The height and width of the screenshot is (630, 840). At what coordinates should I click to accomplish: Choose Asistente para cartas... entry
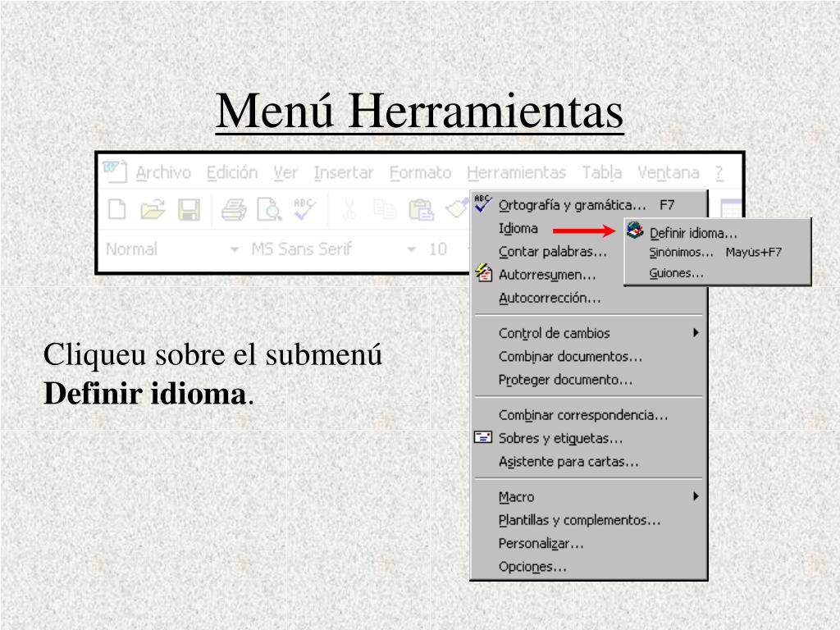(x=589, y=461)
